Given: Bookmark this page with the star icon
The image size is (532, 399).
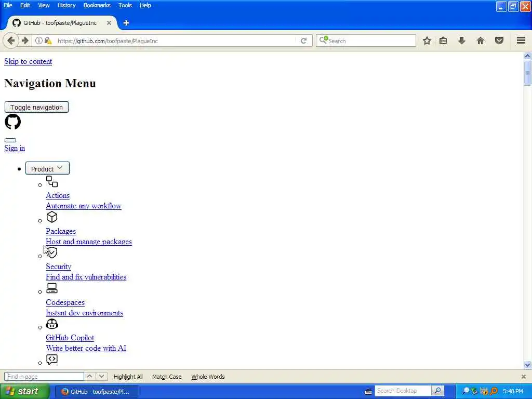Looking at the screenshot, I should click(427, 41).
